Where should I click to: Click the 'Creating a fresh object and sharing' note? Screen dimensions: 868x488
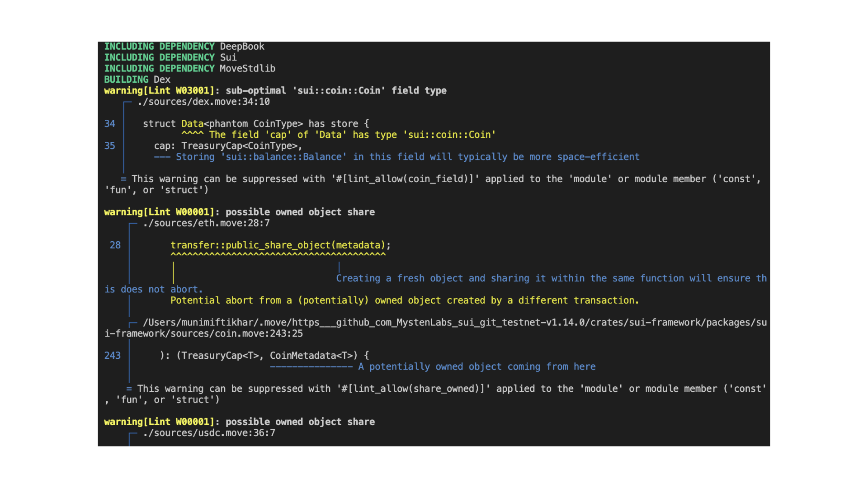[552, 278]
